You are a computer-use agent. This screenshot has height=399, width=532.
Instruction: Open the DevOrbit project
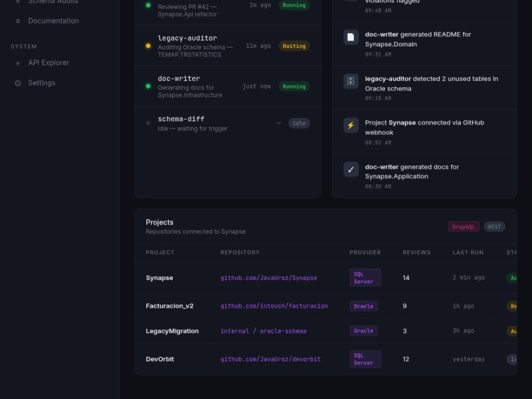(160, 359)
